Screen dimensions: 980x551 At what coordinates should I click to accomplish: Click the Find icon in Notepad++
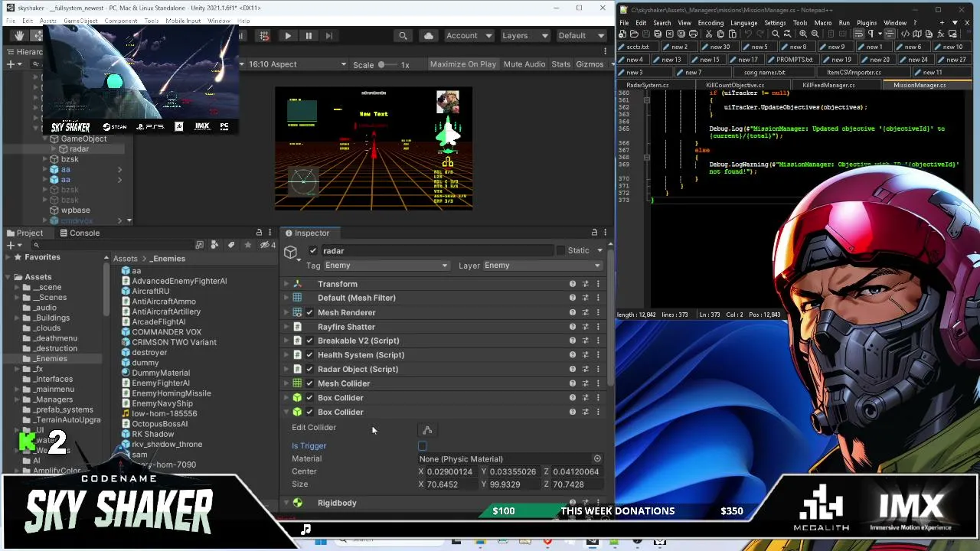click(x=776, y=34)
